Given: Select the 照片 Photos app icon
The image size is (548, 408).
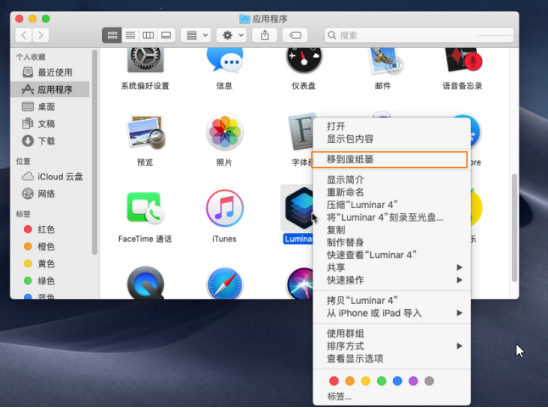Looking at the screenshot, I should [x=224, y=132].
